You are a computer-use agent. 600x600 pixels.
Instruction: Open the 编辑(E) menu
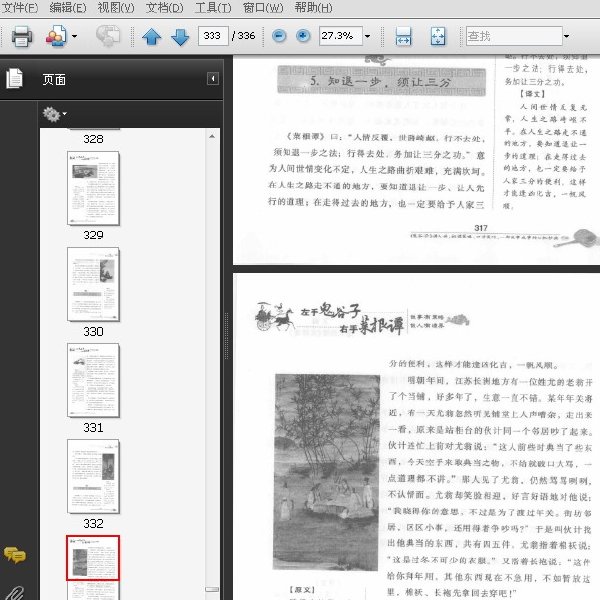[x=68, y=8]
